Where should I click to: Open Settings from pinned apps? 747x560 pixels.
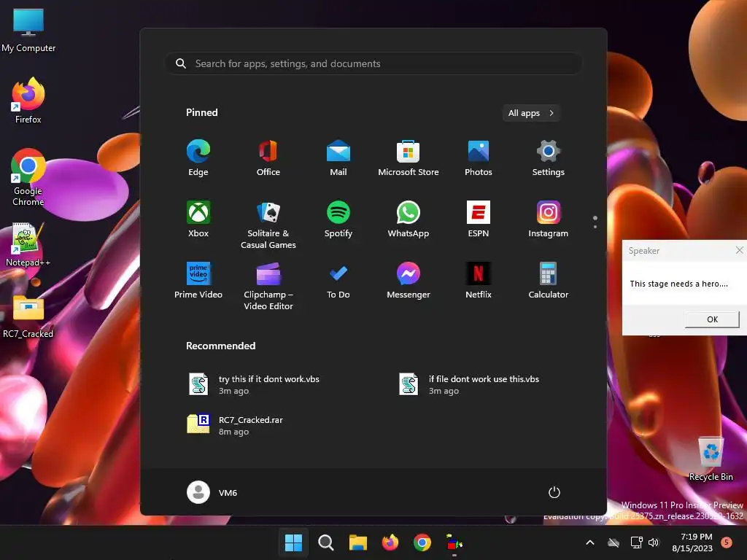(x=549, y=157)
